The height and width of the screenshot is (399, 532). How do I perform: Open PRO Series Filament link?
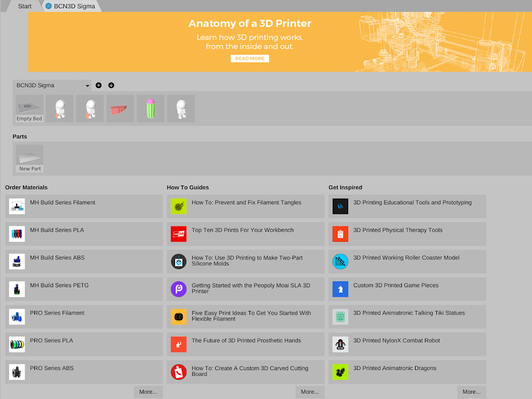click(x=57, y=313)
